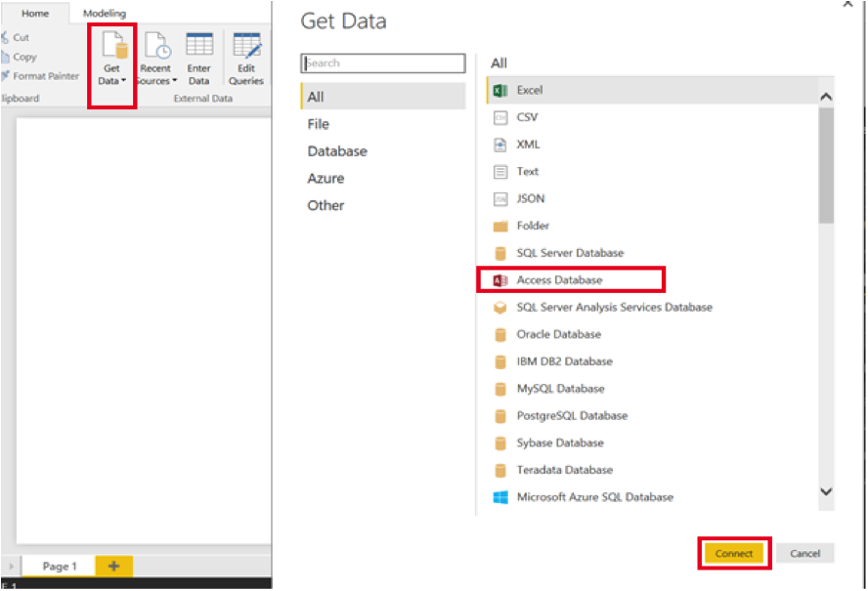
Task: Select the Other category
Action: tap(325, 205)
